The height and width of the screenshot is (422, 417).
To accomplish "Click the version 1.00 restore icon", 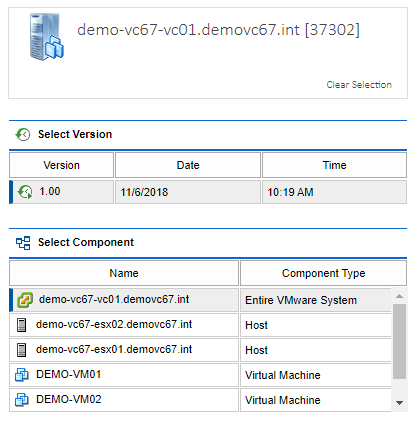I will click(x=25, y=192).
